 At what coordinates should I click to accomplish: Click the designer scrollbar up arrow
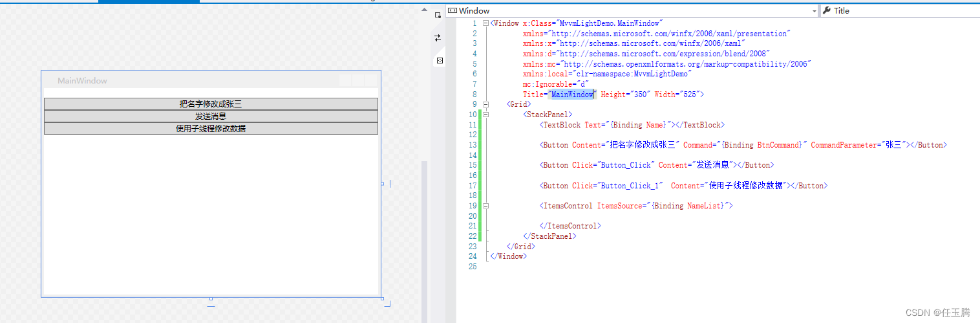(425, 10)
